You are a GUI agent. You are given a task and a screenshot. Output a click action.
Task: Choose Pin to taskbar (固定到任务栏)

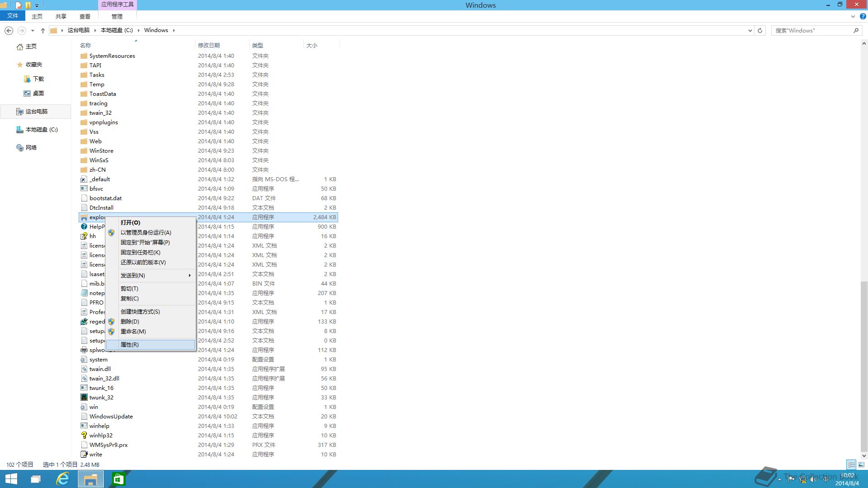151,253
